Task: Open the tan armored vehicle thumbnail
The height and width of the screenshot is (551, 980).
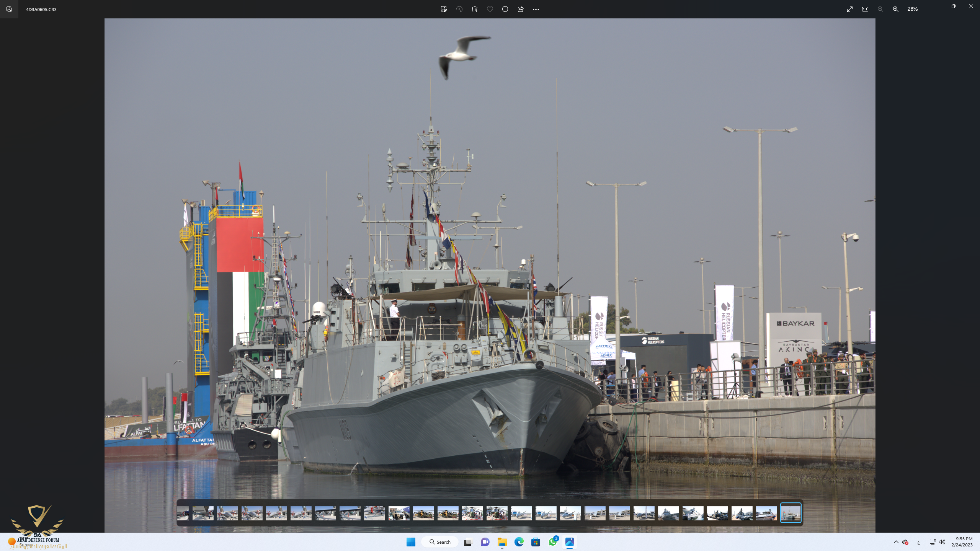Action: (399, 513)
